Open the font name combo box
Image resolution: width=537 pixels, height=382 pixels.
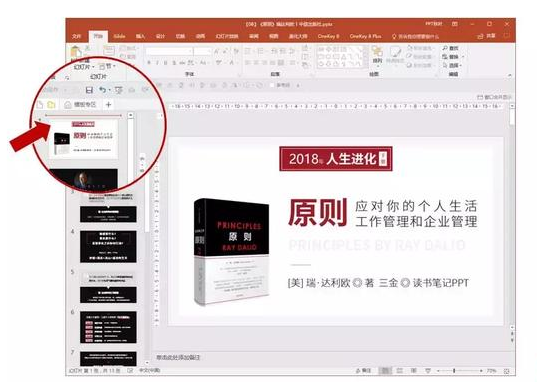click(169, 51)
